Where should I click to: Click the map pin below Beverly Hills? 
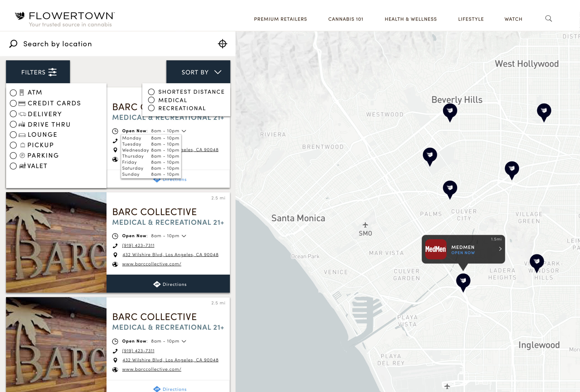click(450, 111)
